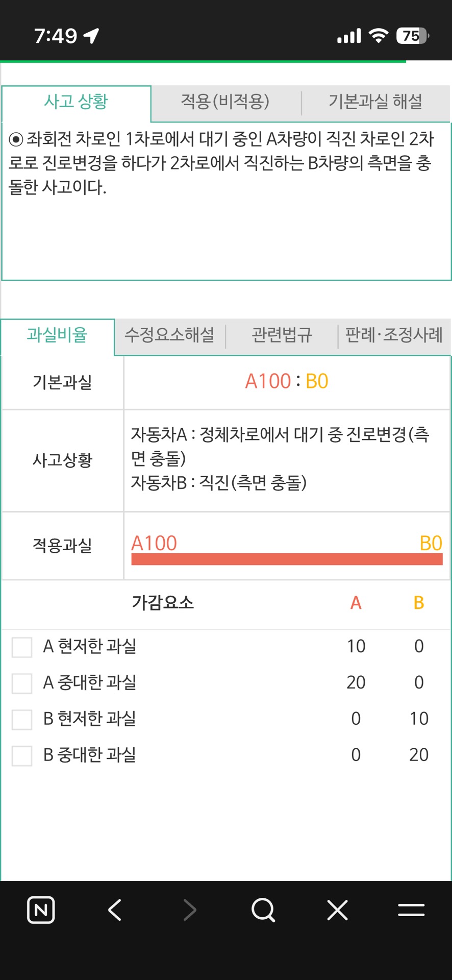Open the hamburger menu icon
Image resolution: width=452 pixels, height=980 pixels.
pos(411,910)
